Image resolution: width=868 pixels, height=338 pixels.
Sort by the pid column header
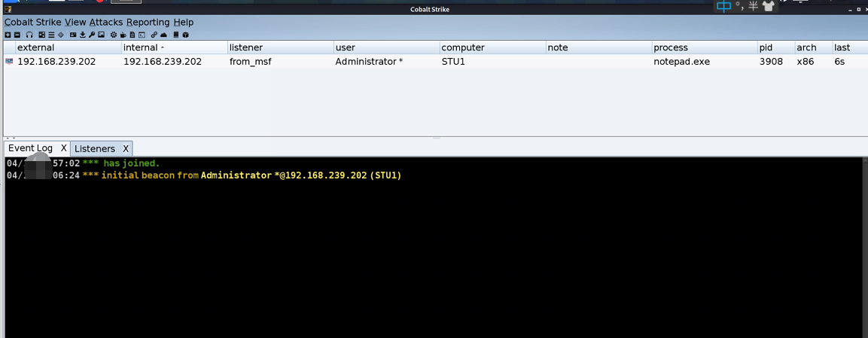coord(776,47)
